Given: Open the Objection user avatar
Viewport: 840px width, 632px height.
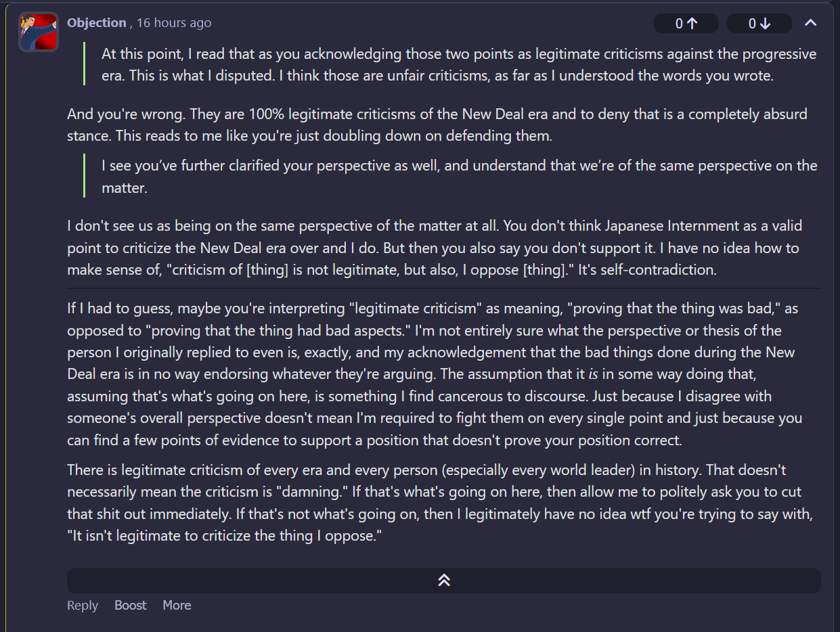Looking at the screenshot, I should (39, 32).
